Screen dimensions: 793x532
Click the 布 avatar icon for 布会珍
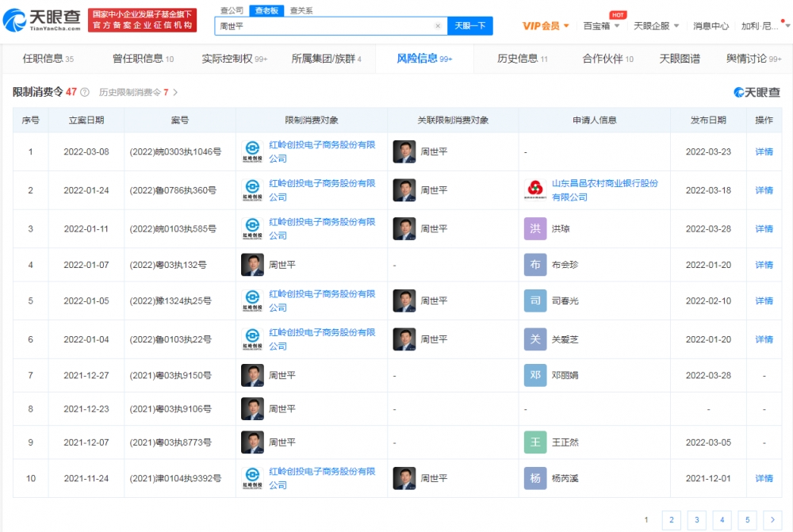click(x=535, y=265)
